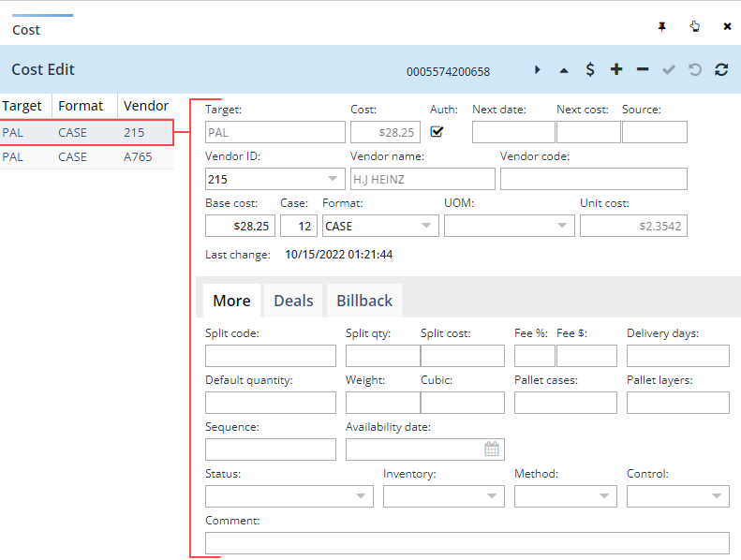This screenshot has width=741, height=560.
Task: Expand the Vendor ID dropdown
Action: click(333, 179)
